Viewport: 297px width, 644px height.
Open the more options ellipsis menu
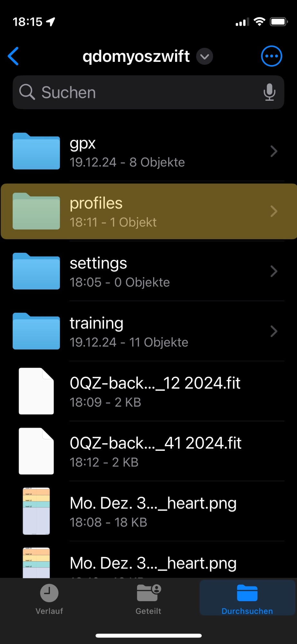coord(271,56)
